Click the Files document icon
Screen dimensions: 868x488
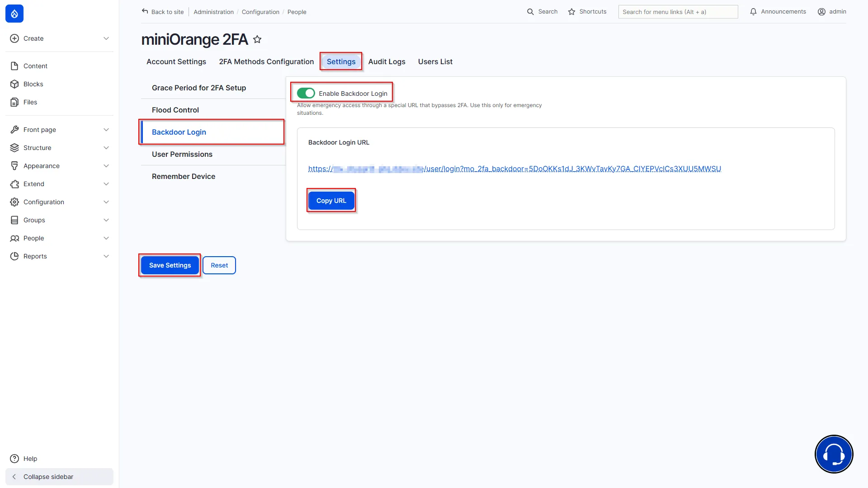click(14, 102)
